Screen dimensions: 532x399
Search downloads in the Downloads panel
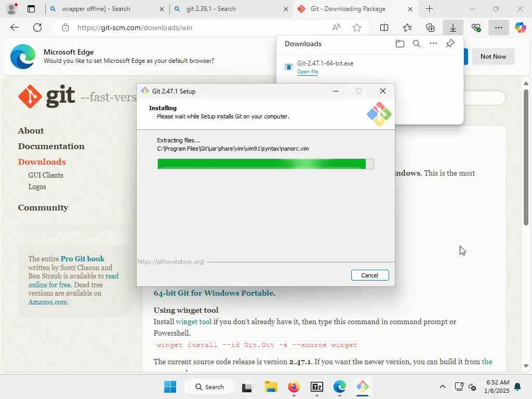(x=416, y=44)
